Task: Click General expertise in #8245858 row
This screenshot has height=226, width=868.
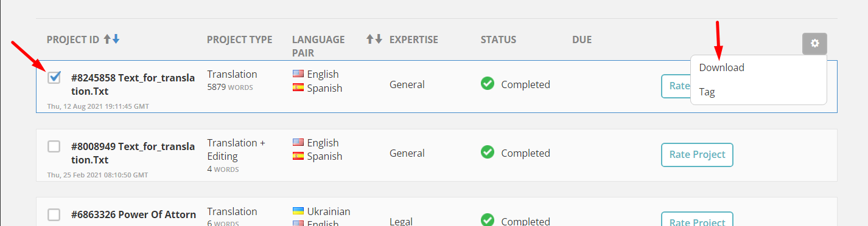Action: click(407, 84)
